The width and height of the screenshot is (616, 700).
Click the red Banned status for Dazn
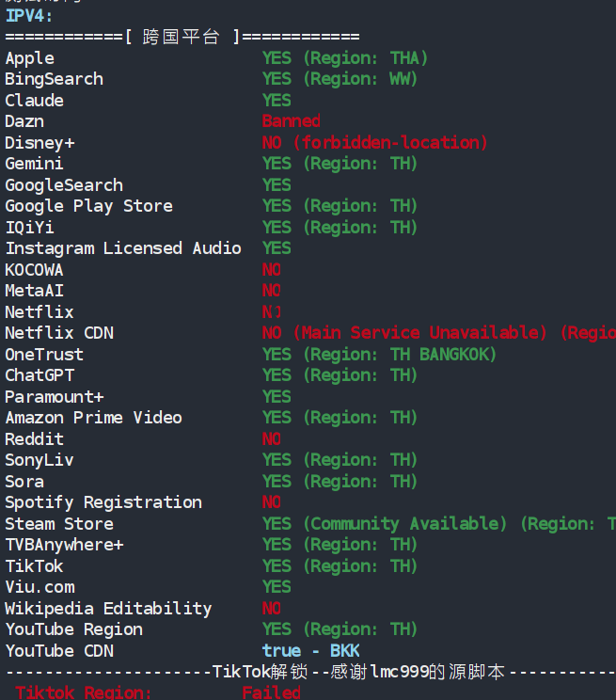click(x=291, y=121)
